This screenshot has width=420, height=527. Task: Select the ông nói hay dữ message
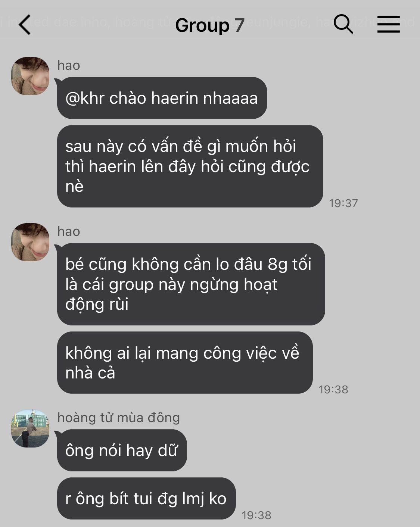click(x=122, y=450)
